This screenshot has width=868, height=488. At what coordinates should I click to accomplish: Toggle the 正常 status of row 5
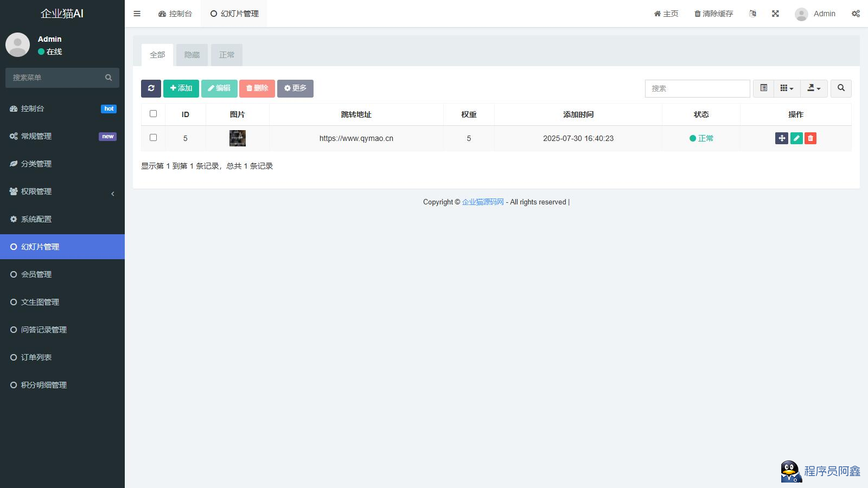tap(701, 138)
